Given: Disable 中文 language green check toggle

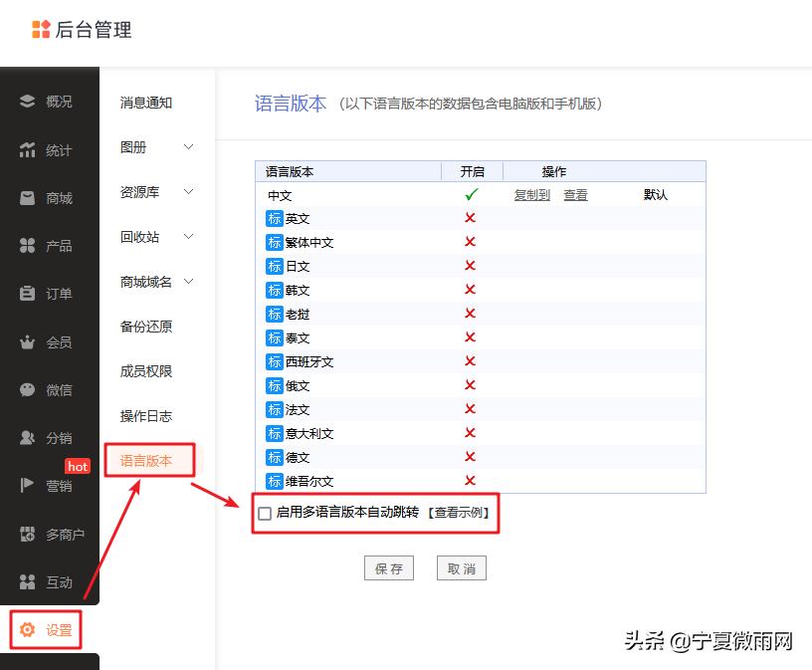Looking at the screenshot, I should click(x=471, y=195).
